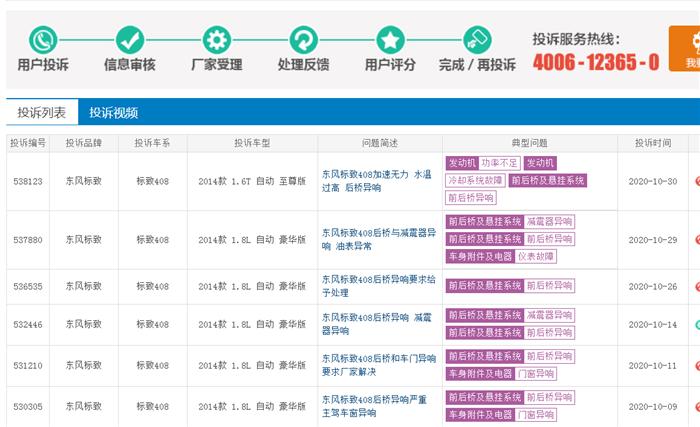Click the date 2020-10-29
The image size is (700, 427).
tap(653, 240)
